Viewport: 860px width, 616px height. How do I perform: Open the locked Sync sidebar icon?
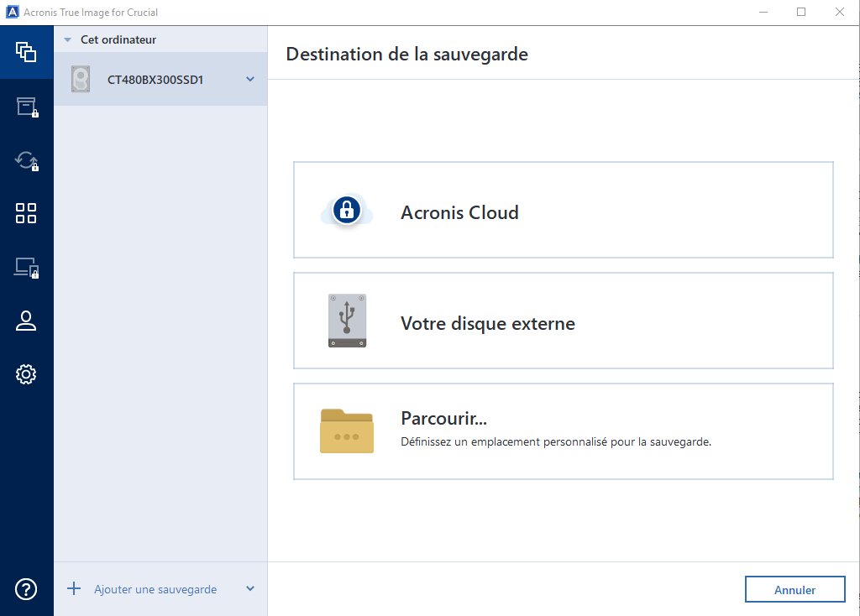26,160
